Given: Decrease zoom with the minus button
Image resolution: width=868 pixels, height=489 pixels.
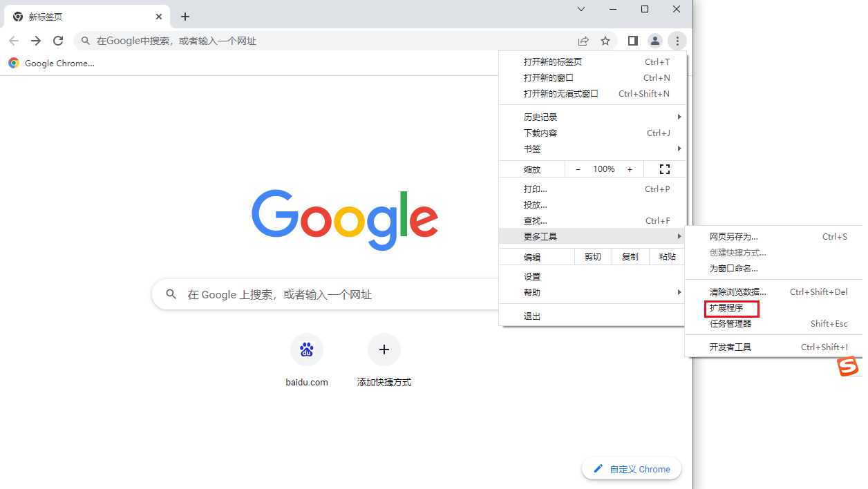Looking at the screenshot, I should 578,169.
